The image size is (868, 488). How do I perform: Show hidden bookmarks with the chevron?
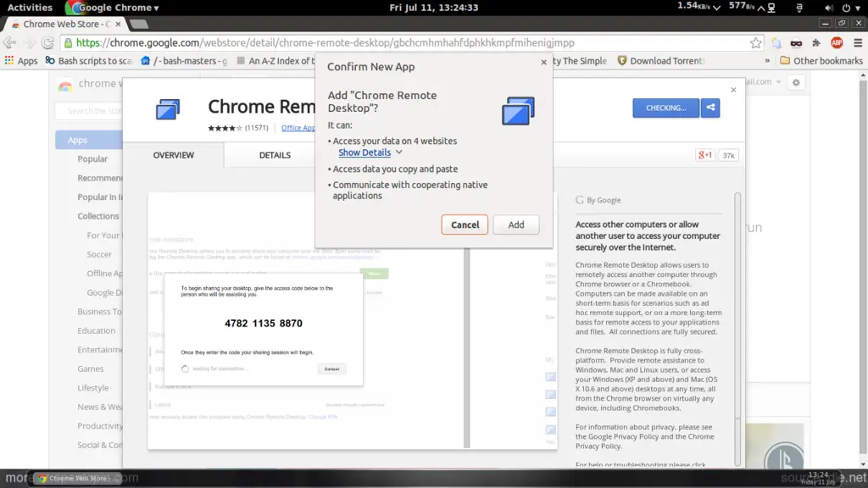[767, 61]
